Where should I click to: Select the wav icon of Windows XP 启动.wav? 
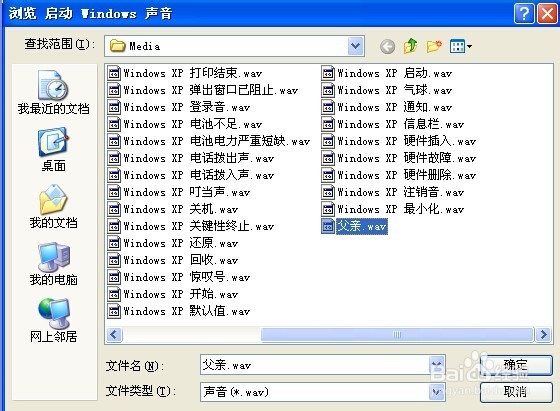pos(328,73)
